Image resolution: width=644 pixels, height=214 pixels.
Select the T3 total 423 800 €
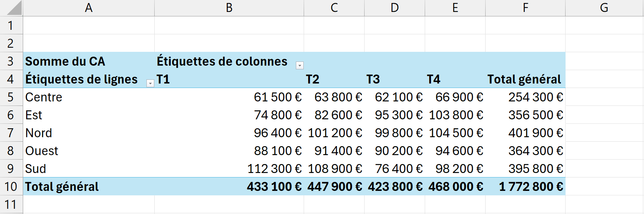click(395, 186)
